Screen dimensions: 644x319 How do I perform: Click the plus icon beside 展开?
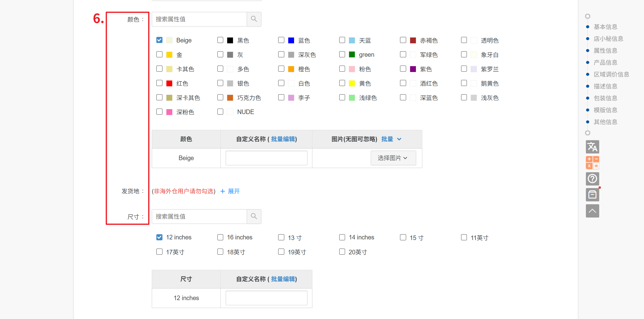[x=223, y=191]
